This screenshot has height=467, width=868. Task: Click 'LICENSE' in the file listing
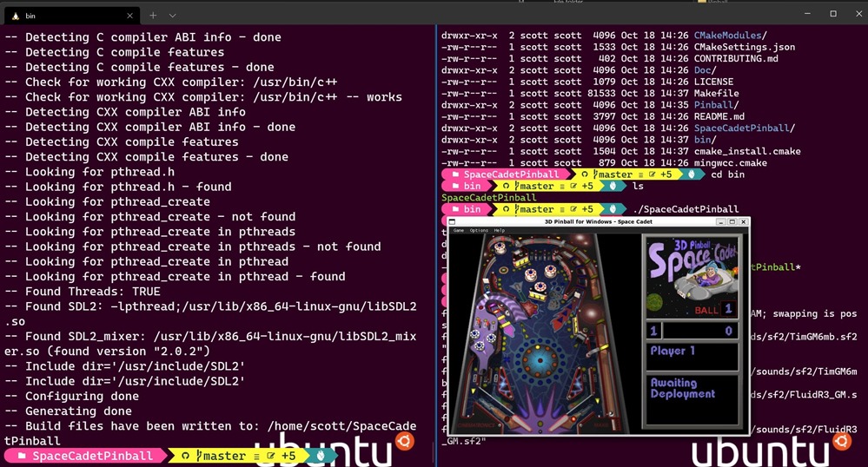tap(713, 82)
